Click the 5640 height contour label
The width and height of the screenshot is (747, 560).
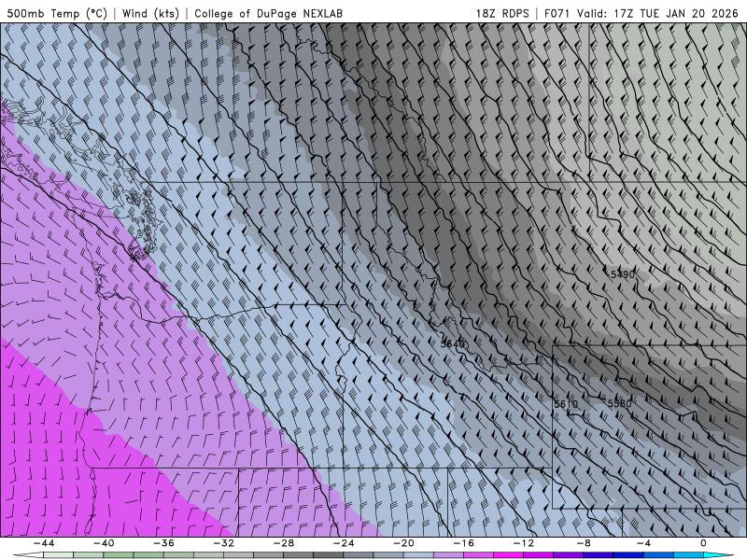click(x=452, y=343)
